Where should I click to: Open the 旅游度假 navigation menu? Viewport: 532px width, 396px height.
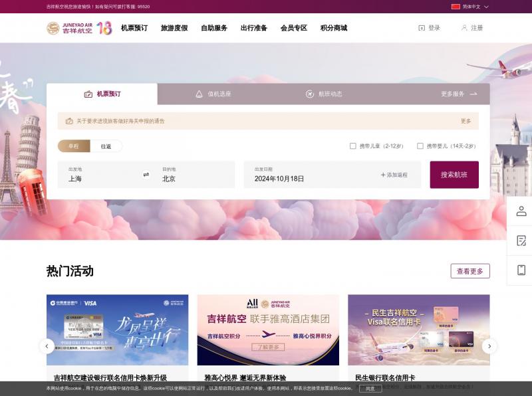(x=174, y=28)
